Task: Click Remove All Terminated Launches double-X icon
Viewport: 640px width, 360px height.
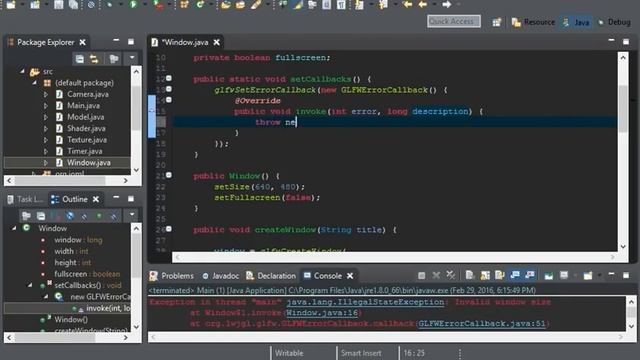Action: (451, 276)
